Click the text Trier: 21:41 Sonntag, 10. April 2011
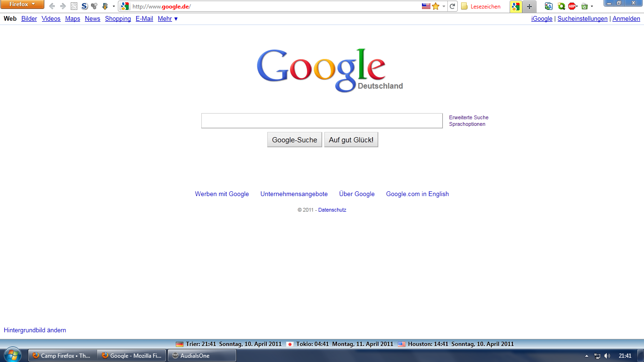This screenshot has width=644, height=362. [234, 344]
